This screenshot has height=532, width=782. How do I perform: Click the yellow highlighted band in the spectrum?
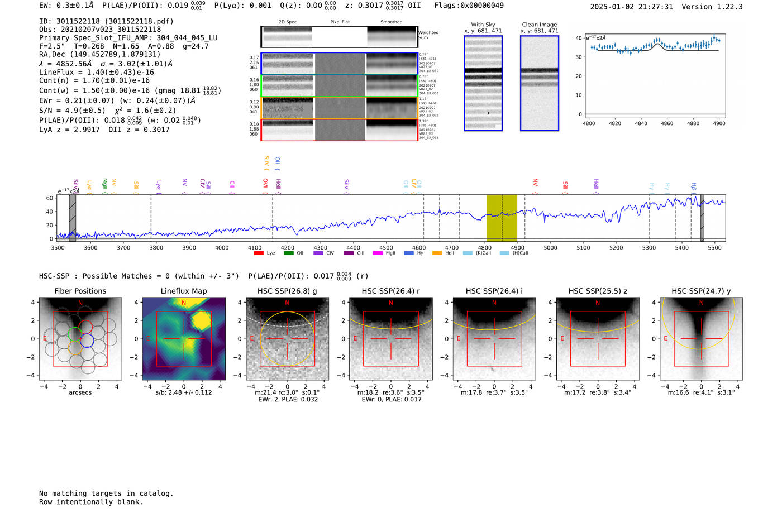pyautogui.click(x=502, y=218)
